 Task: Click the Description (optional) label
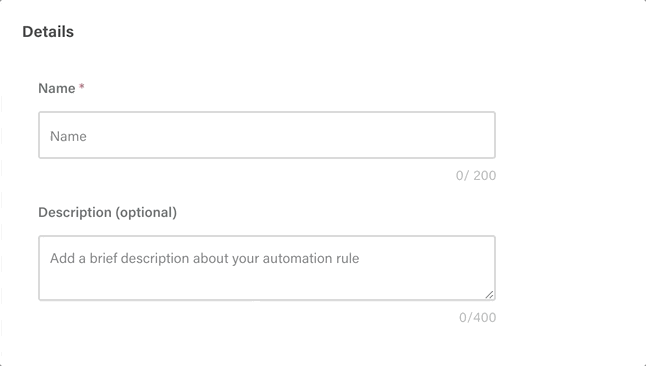pos(108,212)
